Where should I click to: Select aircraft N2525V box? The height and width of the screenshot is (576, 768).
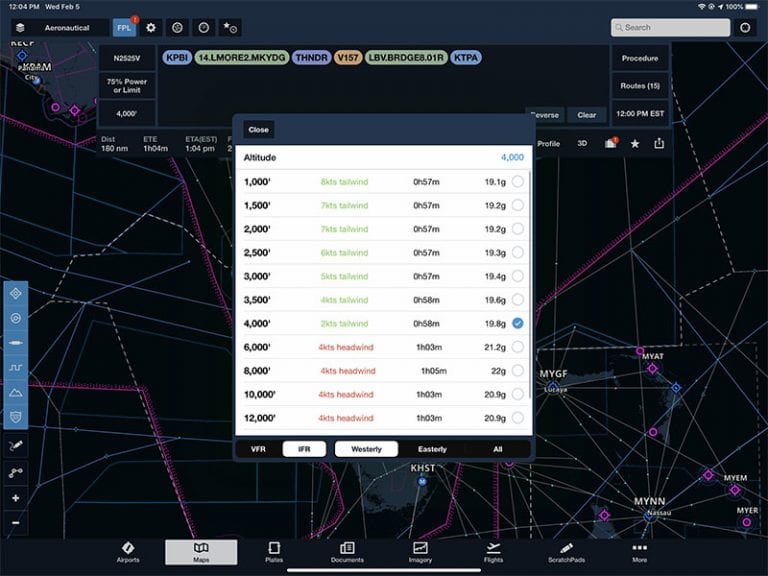tap(127, 58)
